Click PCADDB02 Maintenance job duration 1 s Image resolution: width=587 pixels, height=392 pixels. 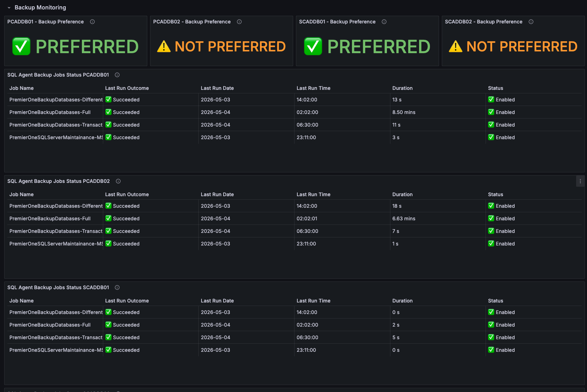coord(395,244)
